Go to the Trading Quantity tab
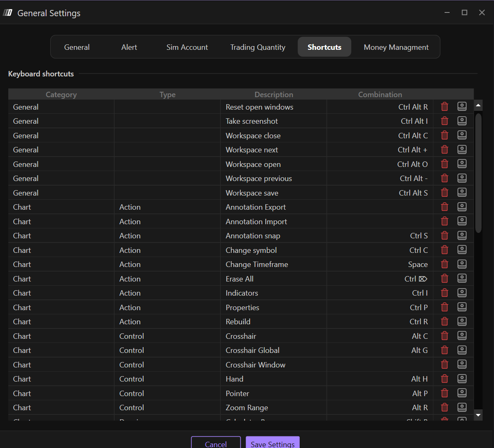This screenshot has height=448, width=494. (258, 47)
